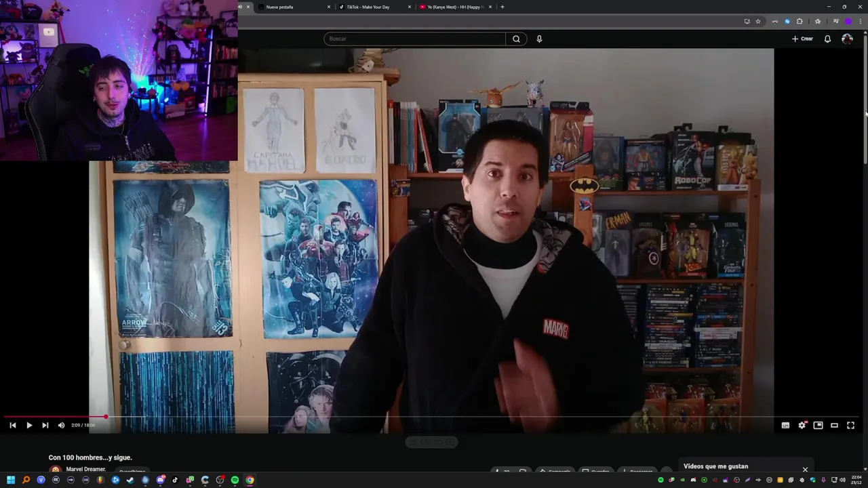Go to the previous video

pyautogui.click(x=13, y=425)
